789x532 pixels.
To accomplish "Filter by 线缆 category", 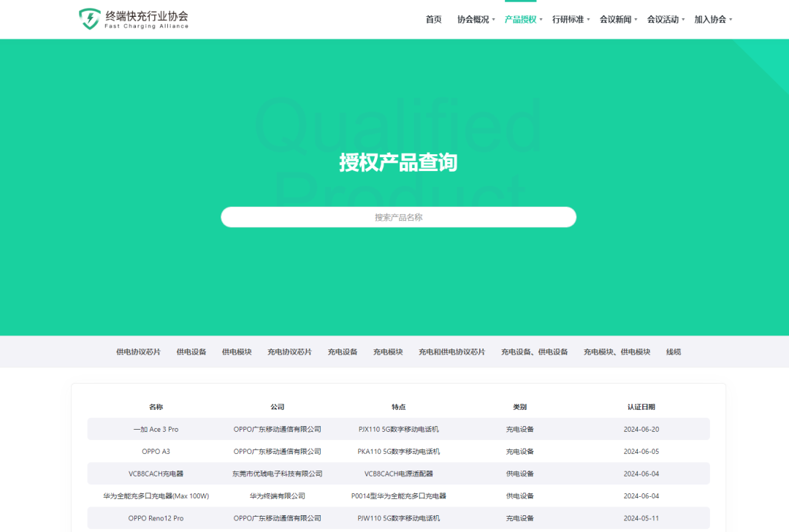I will tap(674, 351).
